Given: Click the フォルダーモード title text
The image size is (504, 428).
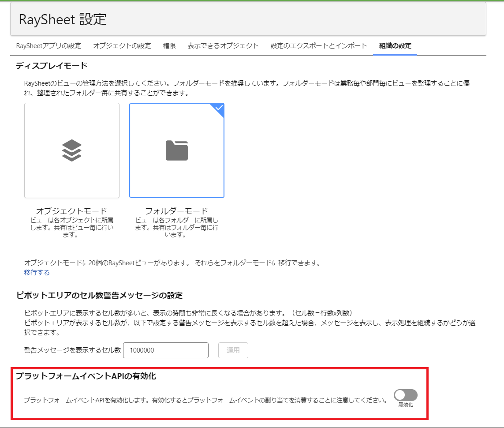Looking at the screenshot, I should [x=176, y=210].
